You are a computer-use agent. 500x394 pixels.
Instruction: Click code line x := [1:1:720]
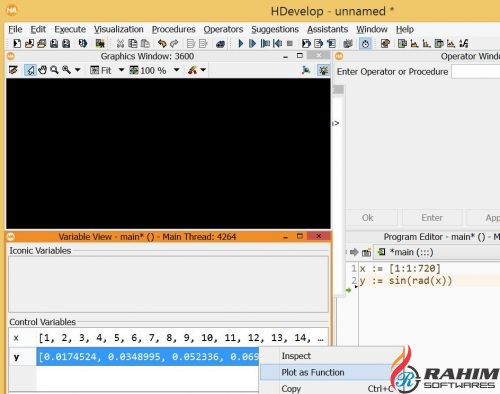click(400, 268)
